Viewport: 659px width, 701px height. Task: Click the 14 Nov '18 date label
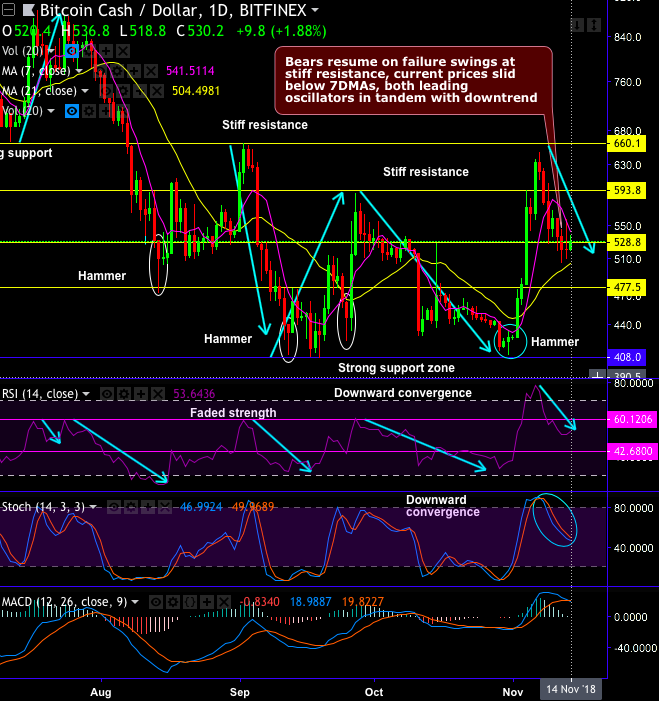pos(571,689)
